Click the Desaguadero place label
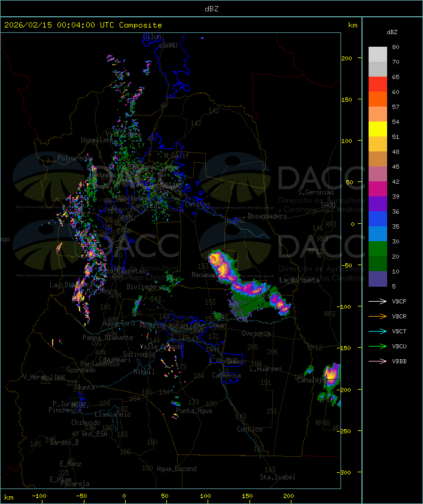423x504 pixels. click(267, 216)
